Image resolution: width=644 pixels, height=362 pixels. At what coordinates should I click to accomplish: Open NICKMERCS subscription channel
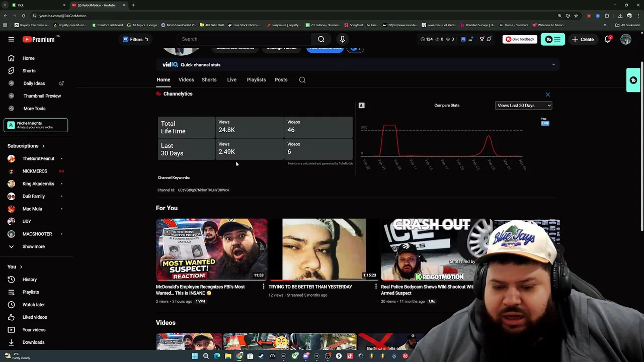(x=35, y=171)
